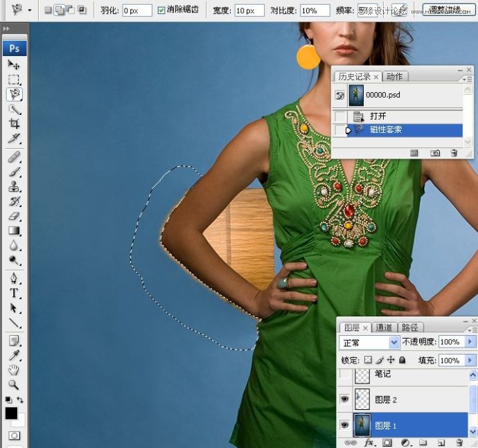Select the Move tool
The height and width of the screenshot is (448, 478).
(13, 64)
